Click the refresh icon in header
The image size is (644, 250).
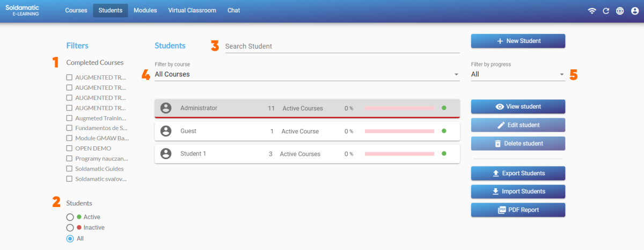click(x=606, y=11)
